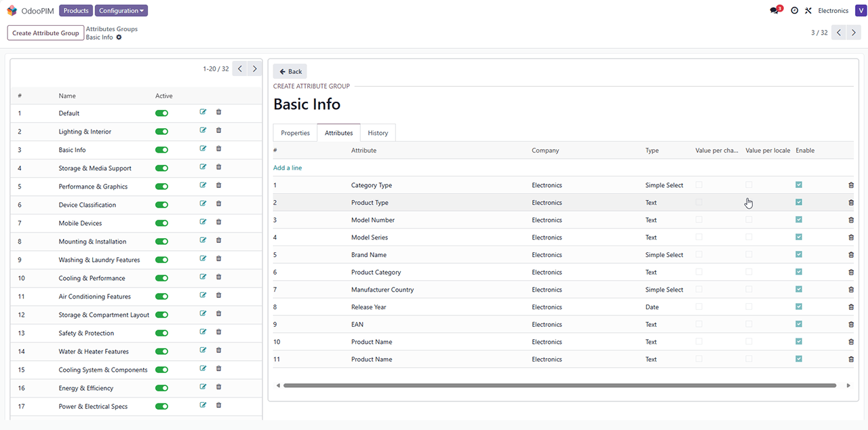Go to next page of groups list

point(254,69)
